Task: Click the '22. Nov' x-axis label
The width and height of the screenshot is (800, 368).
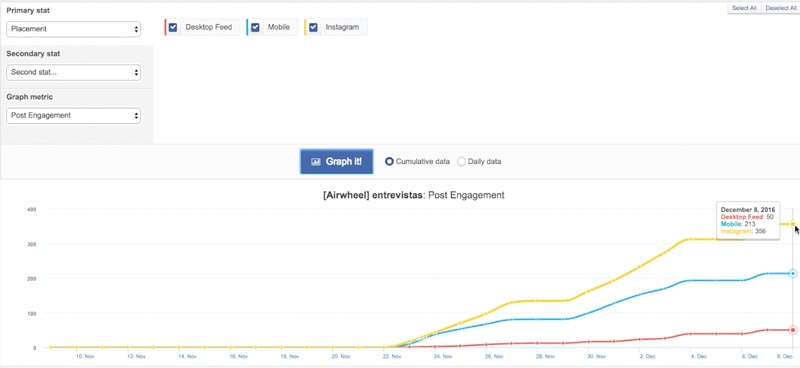Action: [x=392, y=356]
